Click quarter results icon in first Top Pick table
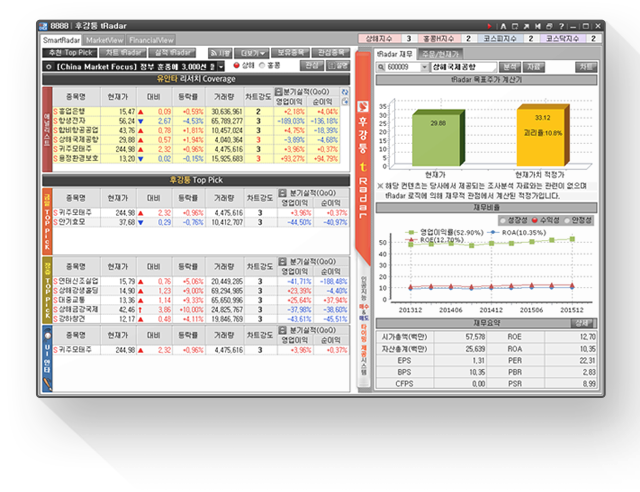This screenshot has width=640, height=492. tap(282, 193)
